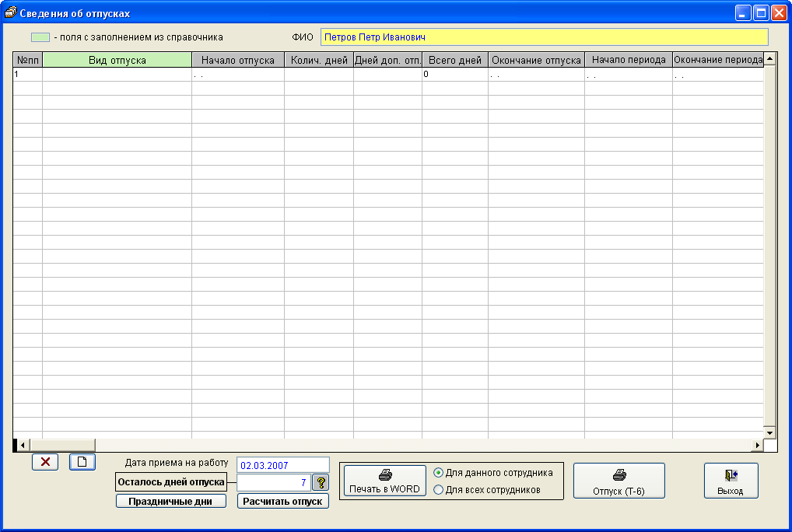Click the app icon in the title bar

pyautogui.click(x=10, y=13)
